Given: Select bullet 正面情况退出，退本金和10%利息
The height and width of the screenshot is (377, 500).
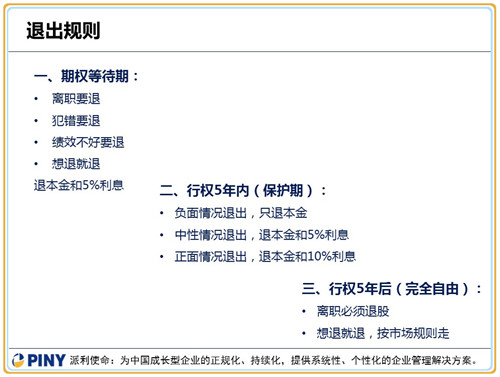Looking at the screenshot, I should coord(265,257).
